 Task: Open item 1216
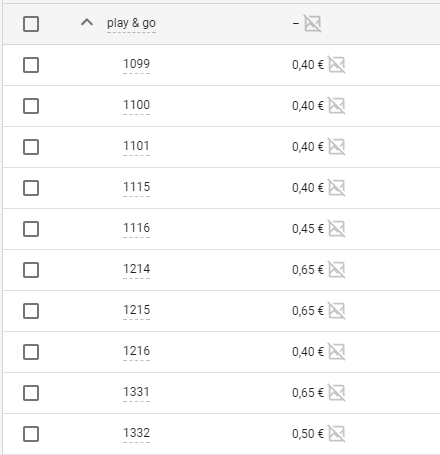137,351
